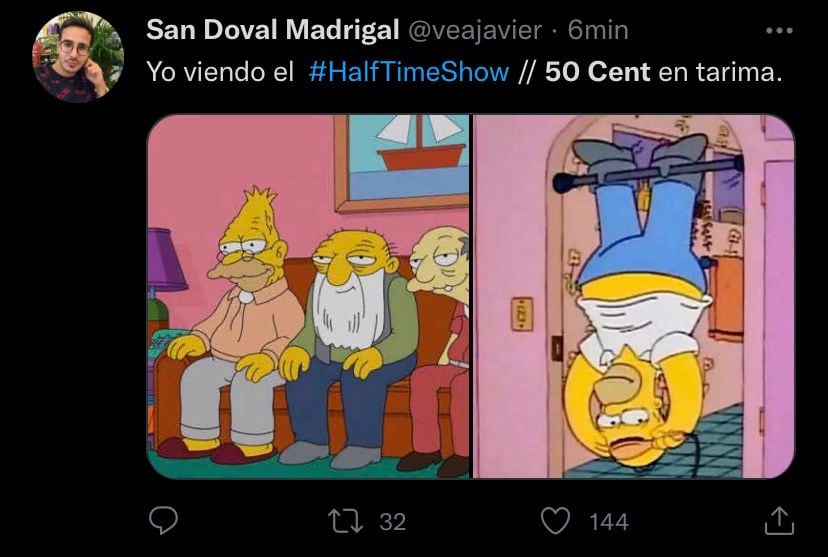Click the sailboat painting in left image
828x557 pixels.
(x=402, y=162)
